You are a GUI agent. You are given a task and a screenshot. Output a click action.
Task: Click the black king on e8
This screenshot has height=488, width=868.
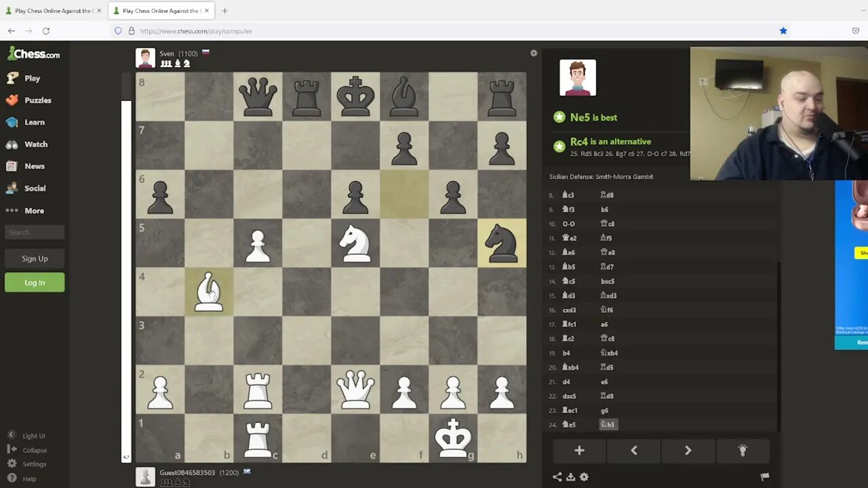pyautogui.click(x=355, y=97)
